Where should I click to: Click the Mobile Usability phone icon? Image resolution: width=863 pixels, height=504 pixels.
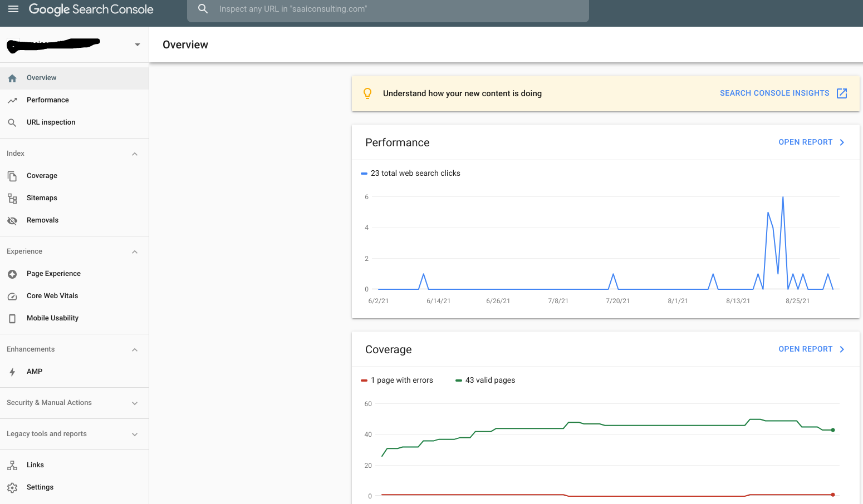coord(12,319)
